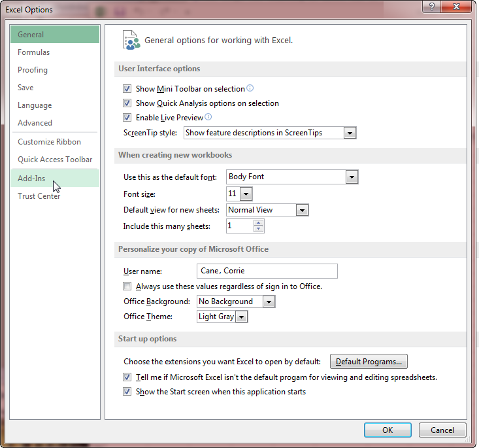This screenshot has width=479, height=448.
Task: Switch to the Formulas category
Action: pyautogui.click(x=33, y=52)
